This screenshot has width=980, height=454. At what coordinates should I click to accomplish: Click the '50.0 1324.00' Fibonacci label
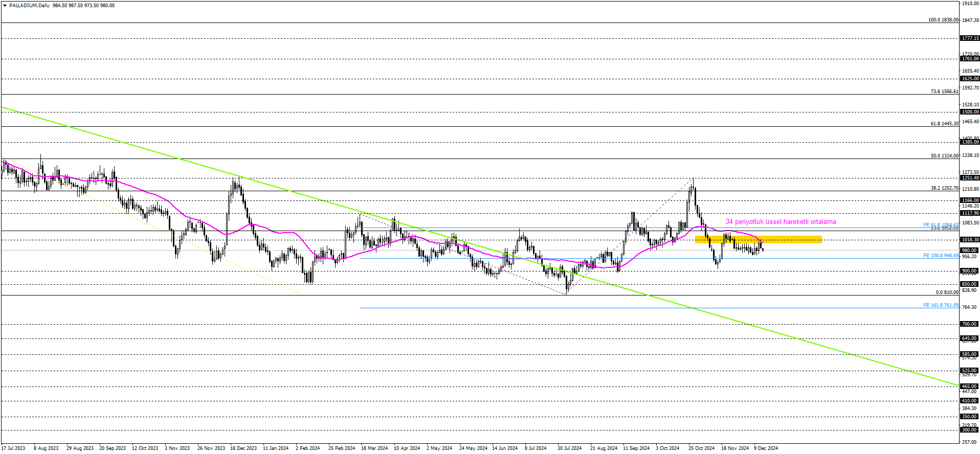(x=944, y=156)
